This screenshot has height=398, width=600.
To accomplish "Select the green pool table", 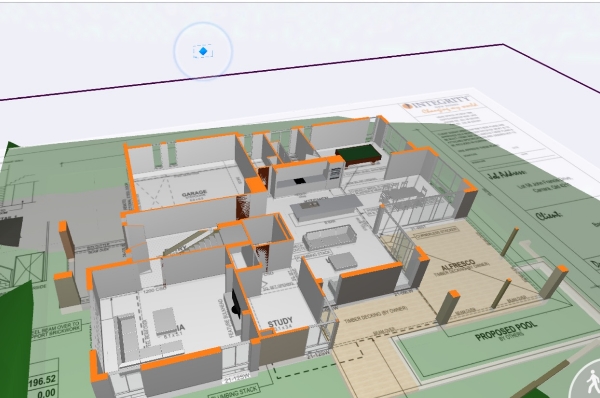I will point(360,155).
